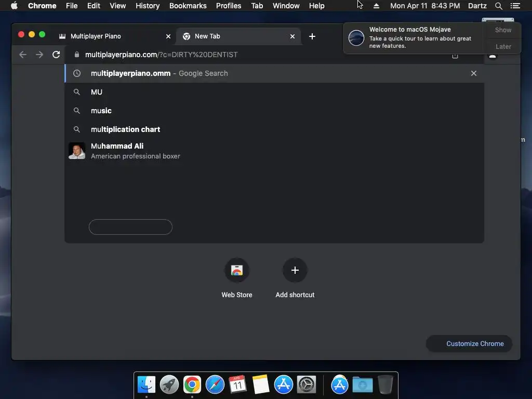
Task: Open Finder from the Dock
Action: (x=147, y=385)
